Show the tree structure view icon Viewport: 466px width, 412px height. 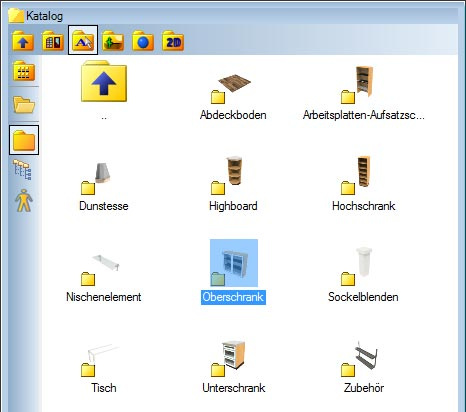coord(22,170)
